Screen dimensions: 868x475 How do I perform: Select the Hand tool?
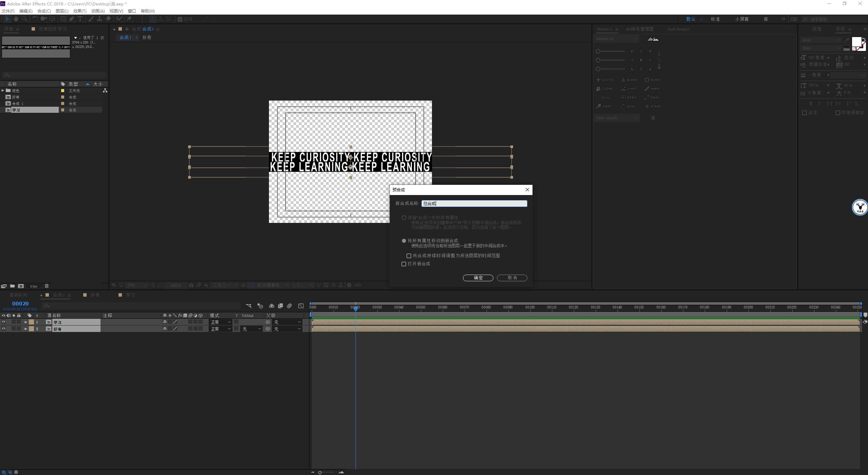(x=16, y=19)
